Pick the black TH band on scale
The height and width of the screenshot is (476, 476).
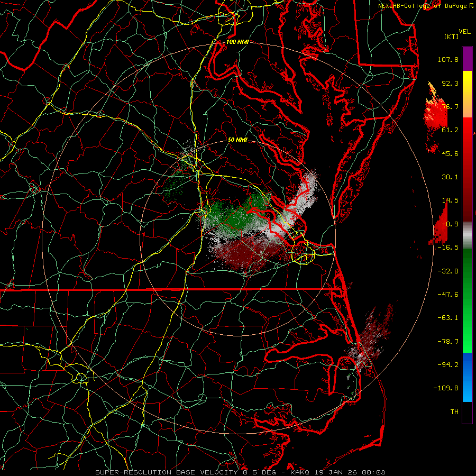(467, 412)
